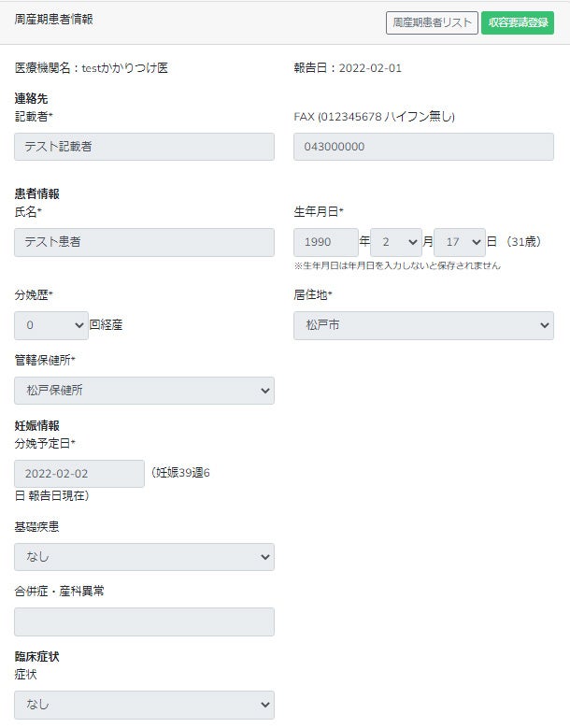This screenshot has height=728, width=570.
Task: Click the 分娩予定日 date field
Action: (80, 474)
